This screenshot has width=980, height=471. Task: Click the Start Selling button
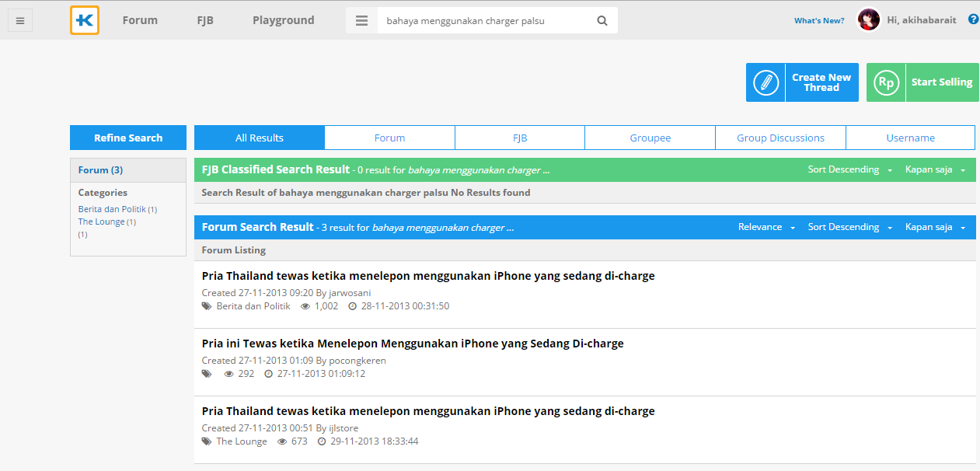point(922,82)
